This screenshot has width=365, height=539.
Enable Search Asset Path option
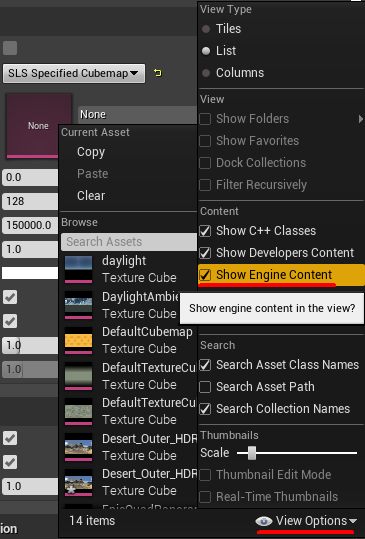point(205,387)
